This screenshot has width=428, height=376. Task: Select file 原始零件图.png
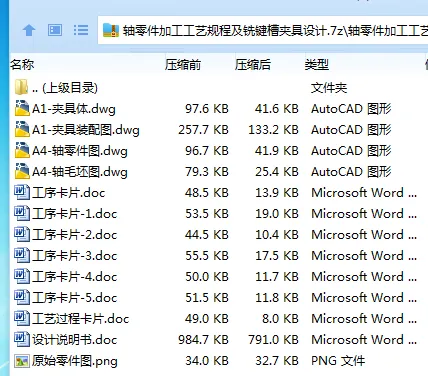coord(75,361)
